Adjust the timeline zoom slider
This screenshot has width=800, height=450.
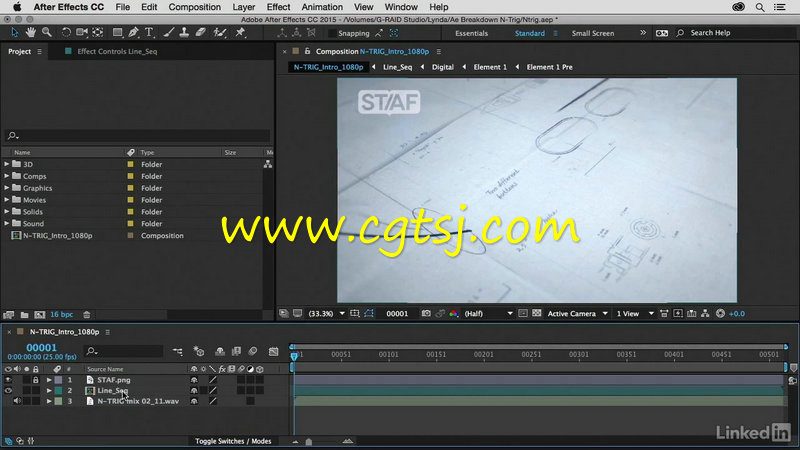pos(309,441)
